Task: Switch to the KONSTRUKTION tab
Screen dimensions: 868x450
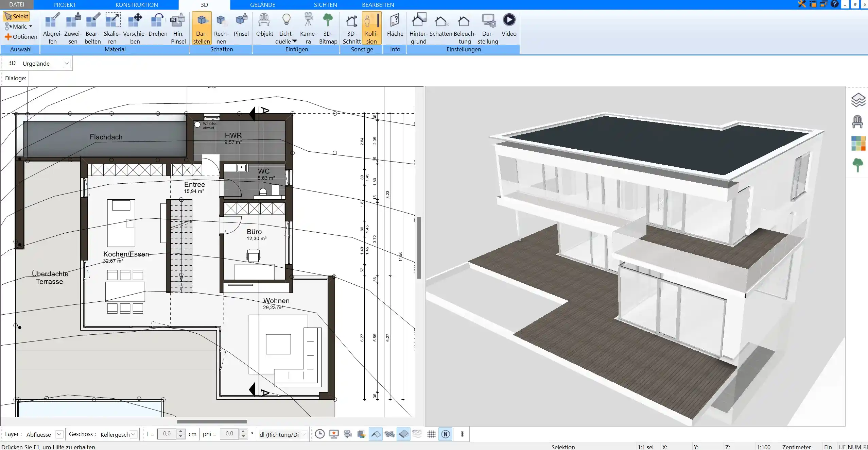Action: click(137, 4)
